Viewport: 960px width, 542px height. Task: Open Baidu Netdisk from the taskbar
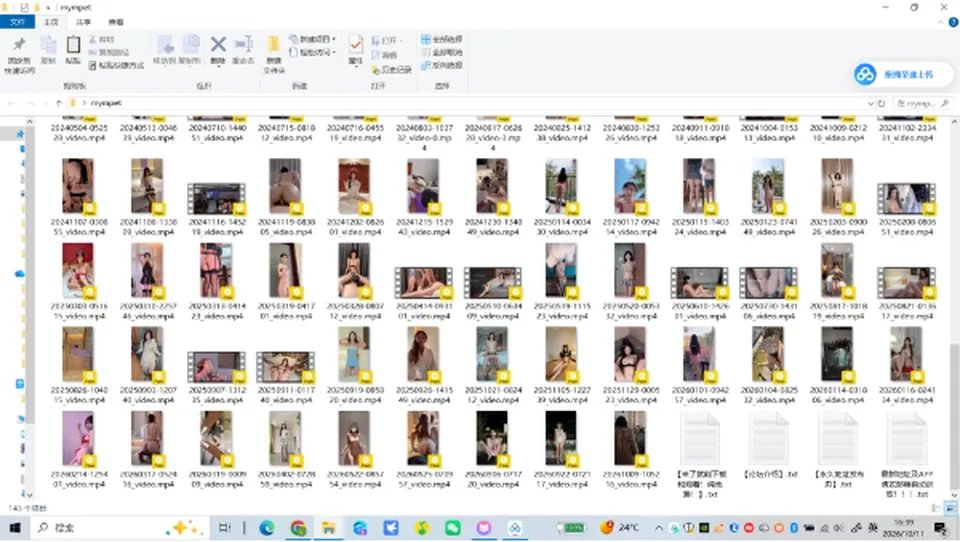(514, 528)
